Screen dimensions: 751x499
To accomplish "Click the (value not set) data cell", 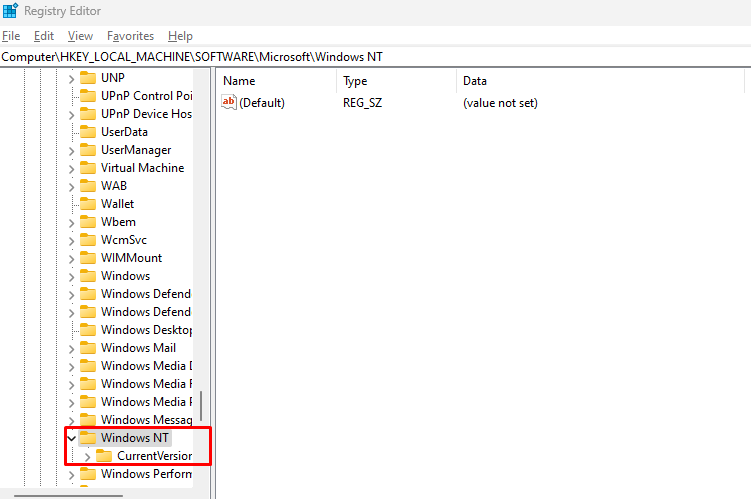I will (501, 103).
